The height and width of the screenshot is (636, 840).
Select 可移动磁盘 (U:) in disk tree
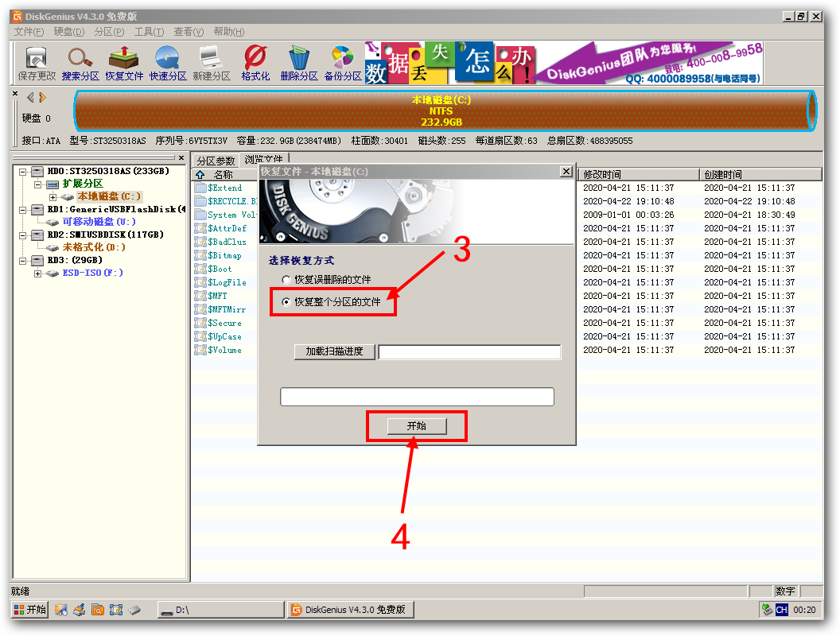(99, 222)
